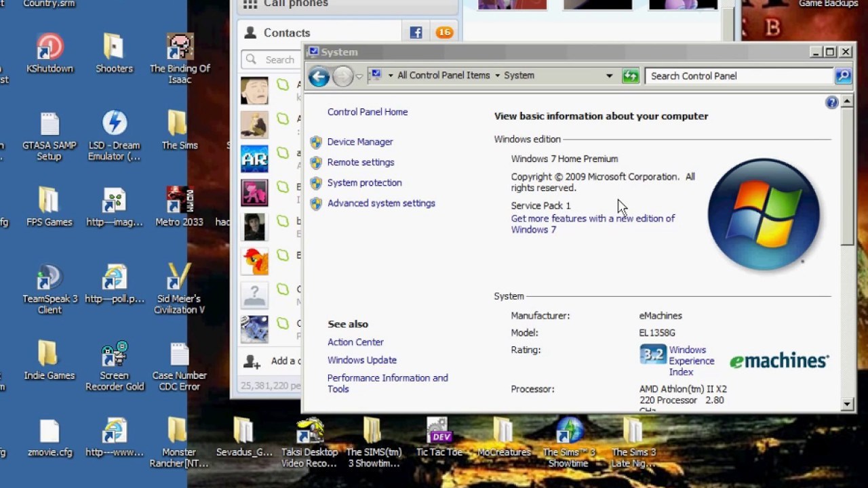The height and width of the screenshot is (488, 868).
Task: Click the back navigation arrow in System window
Action: tap(319, 76)
